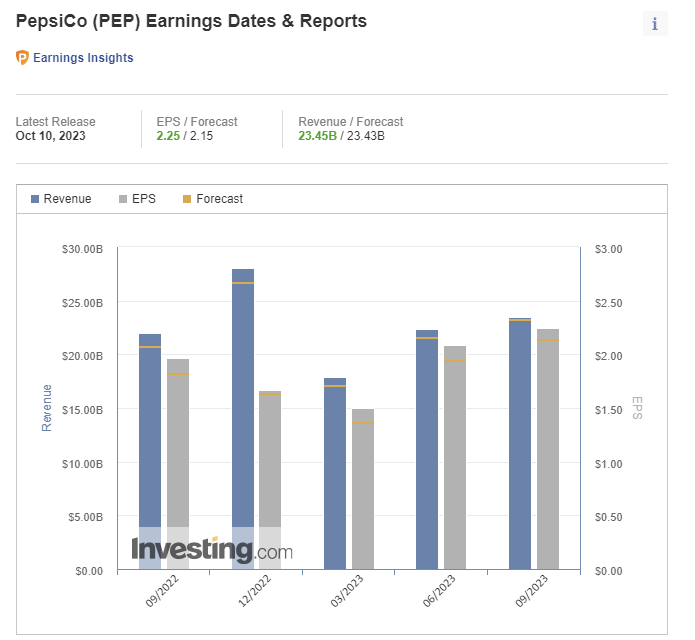Click the gray EPS legend swatch

point(123,199)
